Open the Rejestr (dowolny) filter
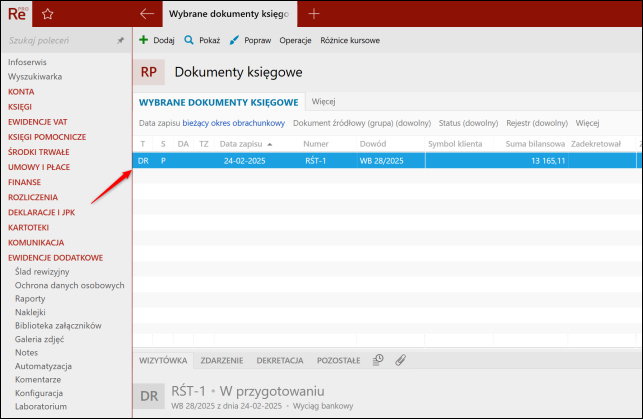Screen dimensions: 643x419 (537, 123)
